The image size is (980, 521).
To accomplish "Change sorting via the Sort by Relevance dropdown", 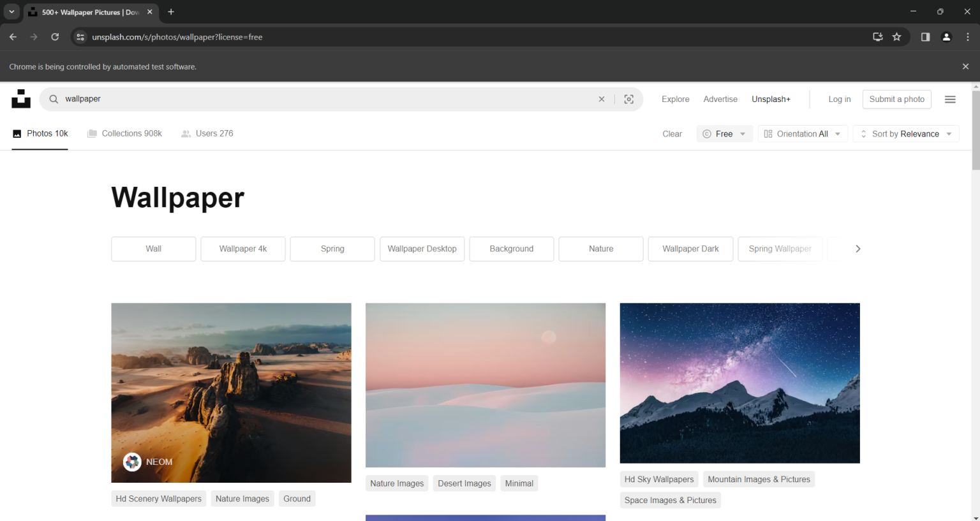I will 905,133.
